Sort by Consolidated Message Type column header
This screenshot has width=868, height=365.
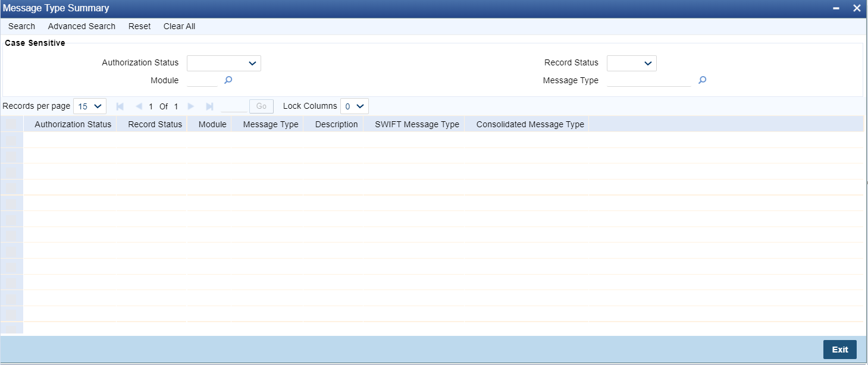(530, 124)
